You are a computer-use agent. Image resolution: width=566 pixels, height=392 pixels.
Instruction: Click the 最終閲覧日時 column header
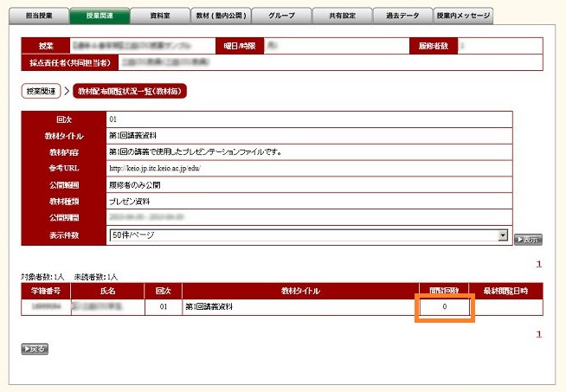pos(511,290)
